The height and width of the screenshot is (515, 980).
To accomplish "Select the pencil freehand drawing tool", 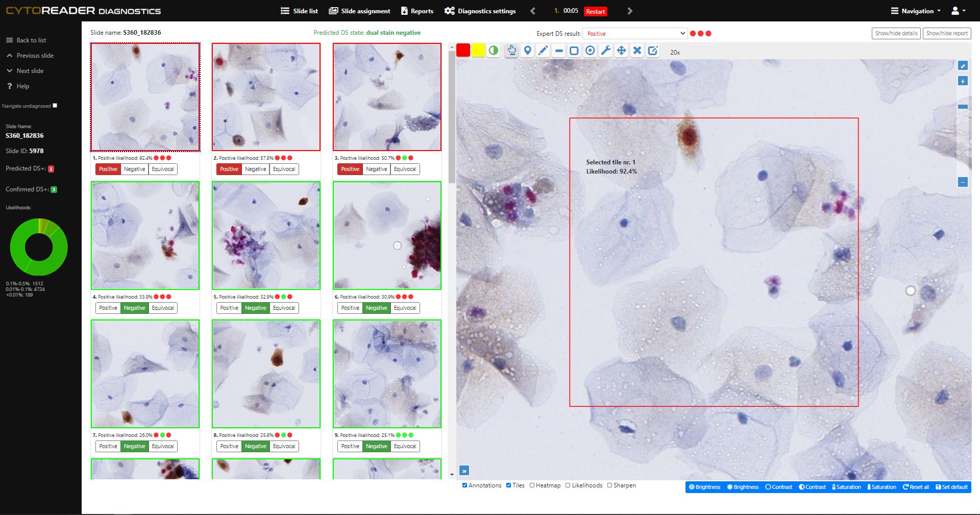I will click(543, 51).
